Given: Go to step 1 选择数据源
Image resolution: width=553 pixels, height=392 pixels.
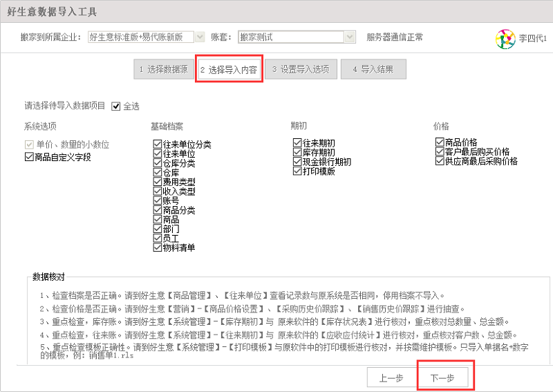Looking at the screenshot, I should click(164, 70).
